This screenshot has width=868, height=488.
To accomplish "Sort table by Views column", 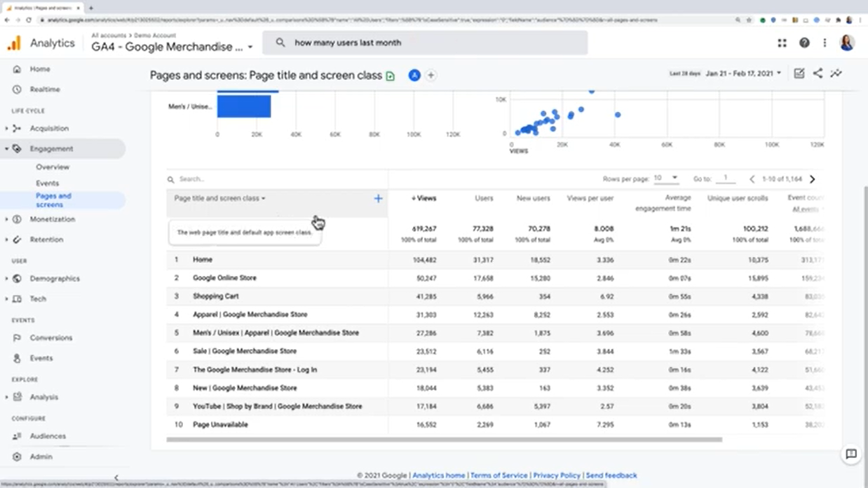I will click(x=424, y=198).
